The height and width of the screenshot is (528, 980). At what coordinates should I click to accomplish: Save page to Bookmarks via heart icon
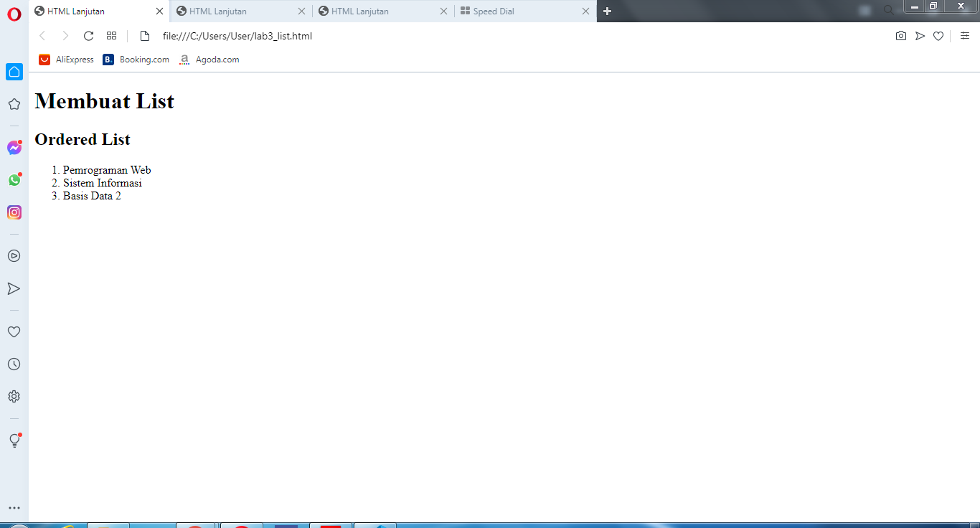pyautogui.click(x=938, y=35)
